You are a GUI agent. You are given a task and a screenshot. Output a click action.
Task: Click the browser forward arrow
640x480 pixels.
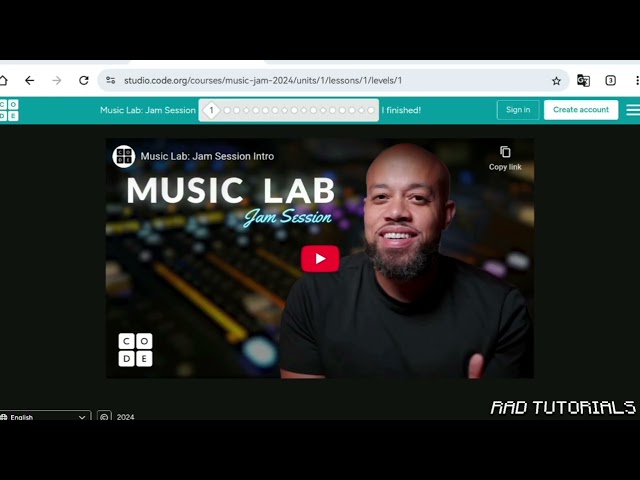tap(57, 80)
